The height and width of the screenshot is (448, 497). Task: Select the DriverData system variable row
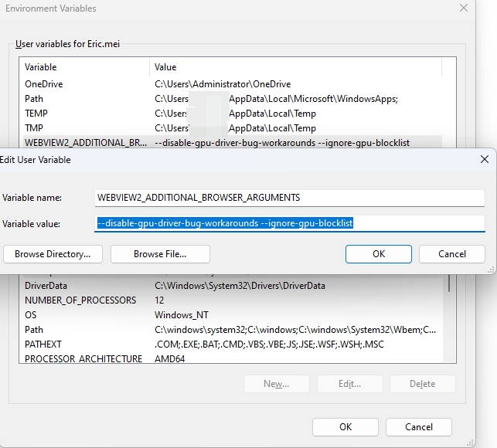(233, 286)
